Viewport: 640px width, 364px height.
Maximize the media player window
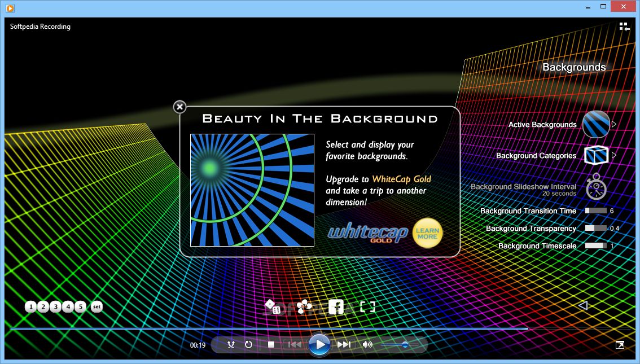603,7
